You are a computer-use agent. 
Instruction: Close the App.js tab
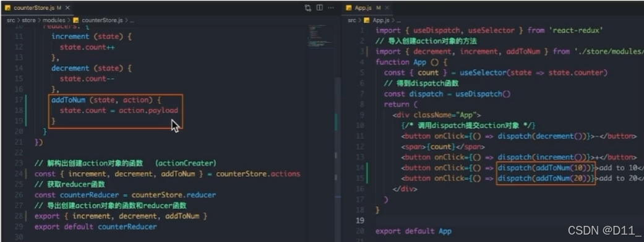[387, 8]
